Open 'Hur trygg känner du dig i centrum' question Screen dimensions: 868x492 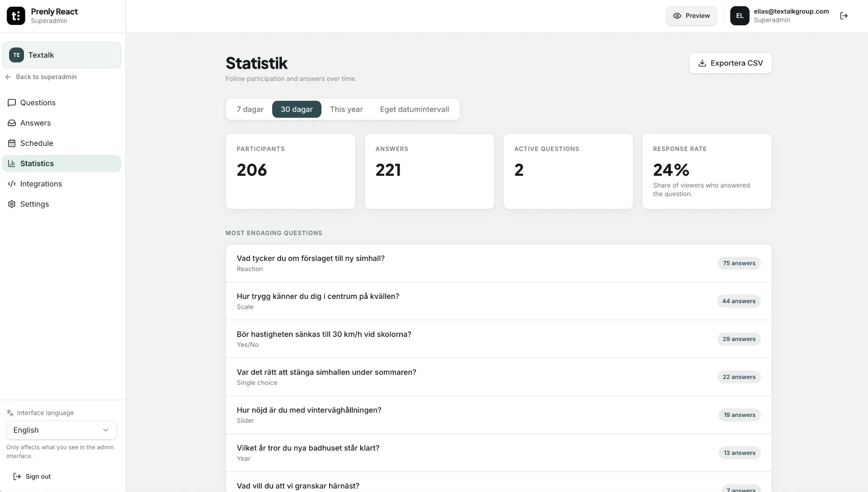pos(499,301)
